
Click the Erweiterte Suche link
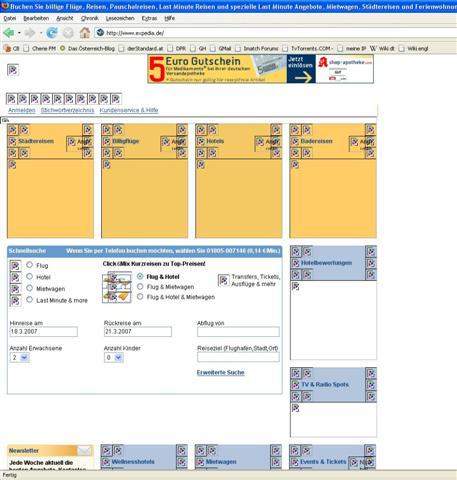221,372
